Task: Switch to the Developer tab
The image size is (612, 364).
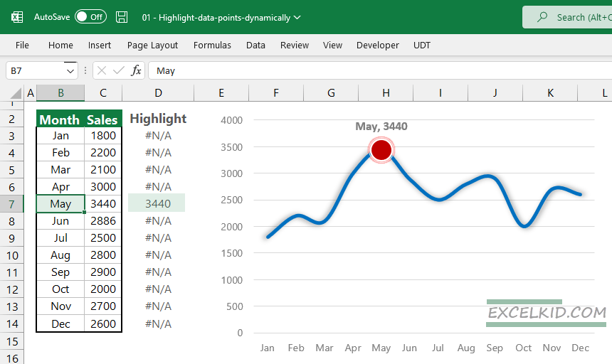Action: [378, 45]
